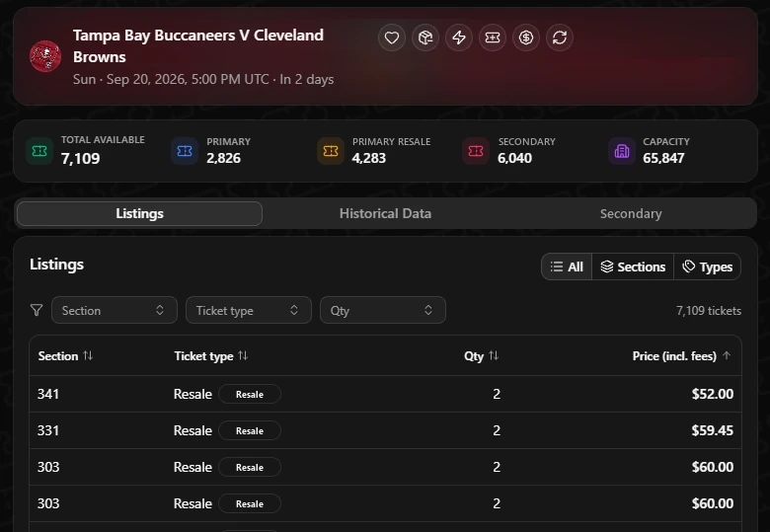Image resolution: width=770 pixels, height=532 pixels.
Task: Click the blue Primary ticket icon
Action: (185, 151)
